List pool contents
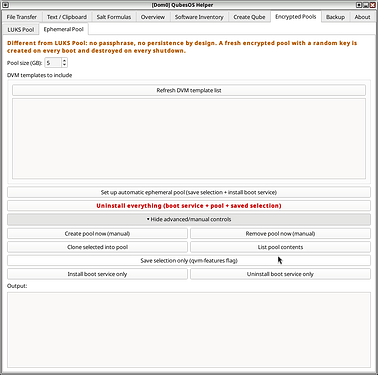The width and height of the screenshot is (378, 375). click(280, 247)
